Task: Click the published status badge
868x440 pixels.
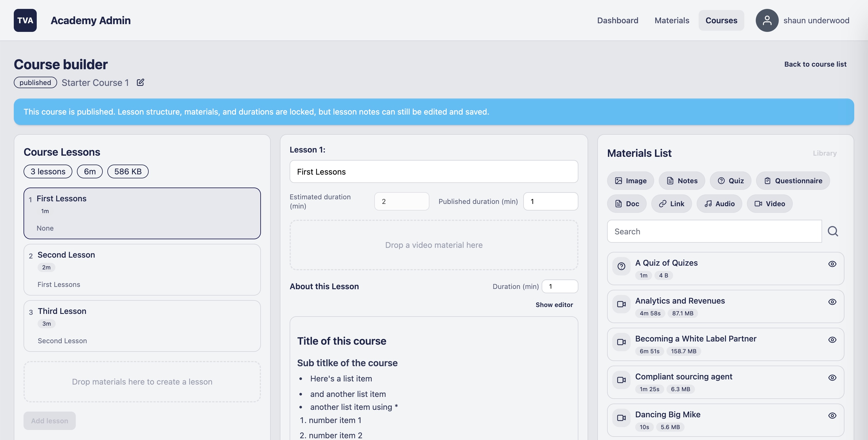Action: tap(35, 82)
